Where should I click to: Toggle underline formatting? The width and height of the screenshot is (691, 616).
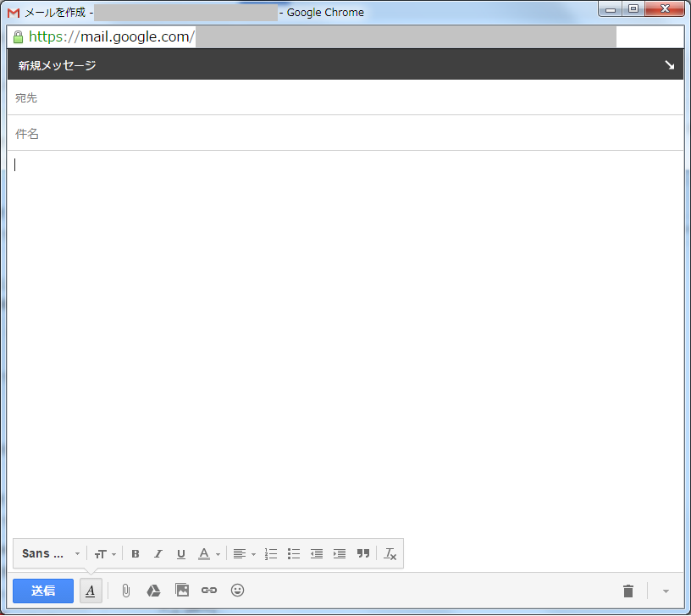click(181, 554)
